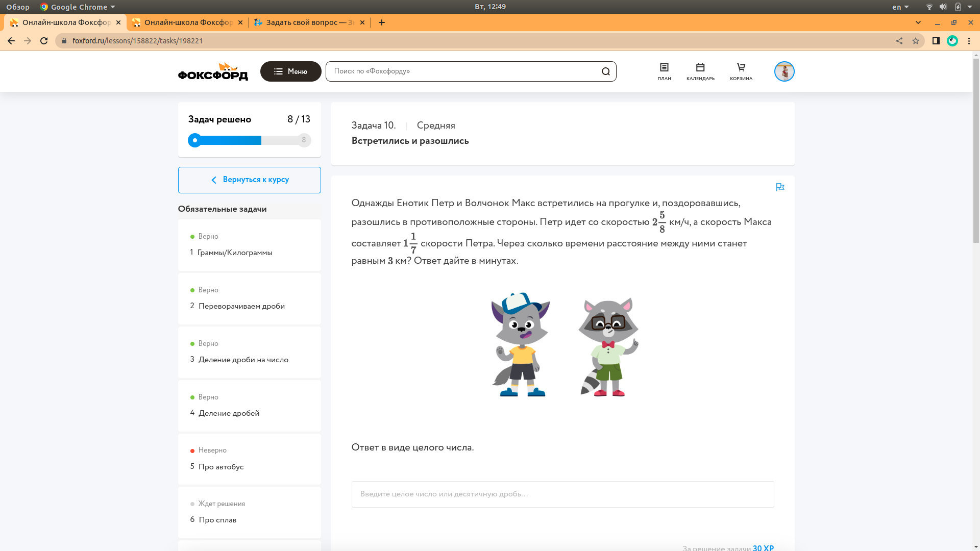Click the '8 / 13' solved counter
Image resolution: width=980 pixels, height=551 pixels.
tap(299, 119)
